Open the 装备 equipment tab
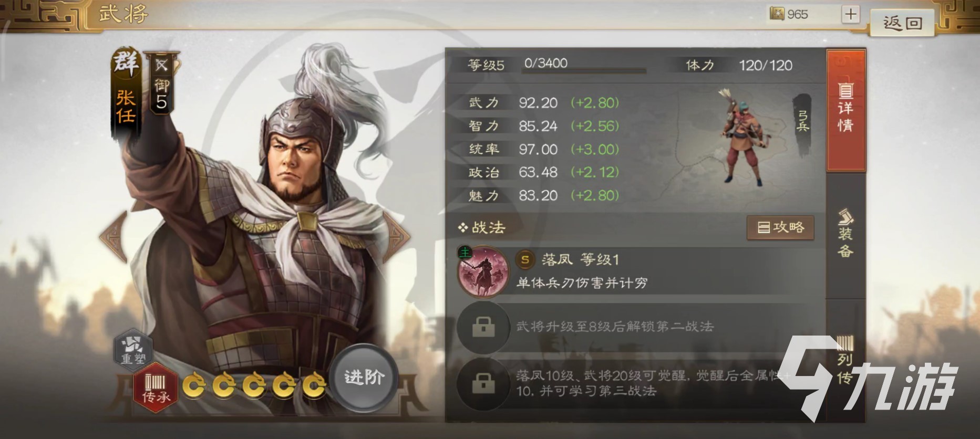This screenshot has height=439, width=980. coord(845,234)
